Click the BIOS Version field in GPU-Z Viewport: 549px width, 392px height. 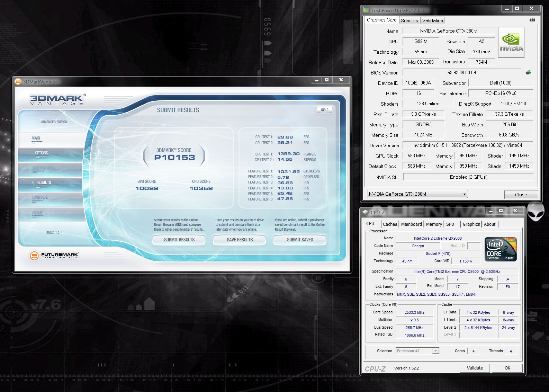point(461,72)
